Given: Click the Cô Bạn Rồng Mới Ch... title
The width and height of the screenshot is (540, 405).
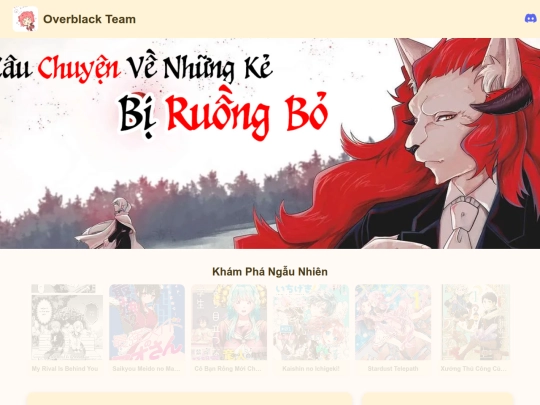Looking at the screenshot, I should (229, 368).
